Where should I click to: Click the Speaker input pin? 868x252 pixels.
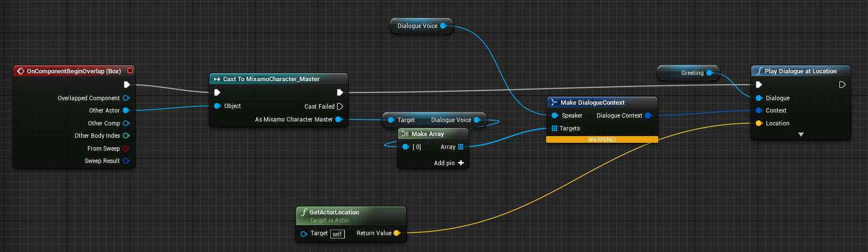555,115
